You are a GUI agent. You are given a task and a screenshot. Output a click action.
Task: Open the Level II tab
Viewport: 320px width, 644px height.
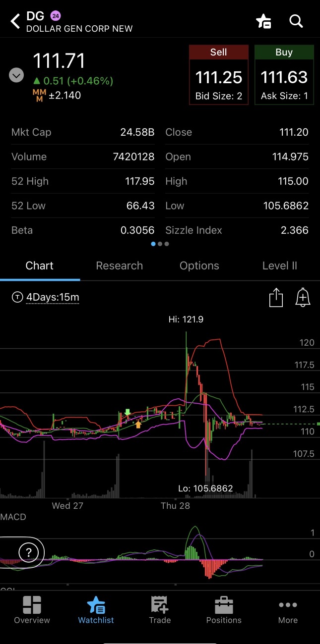tap(279, 266)
